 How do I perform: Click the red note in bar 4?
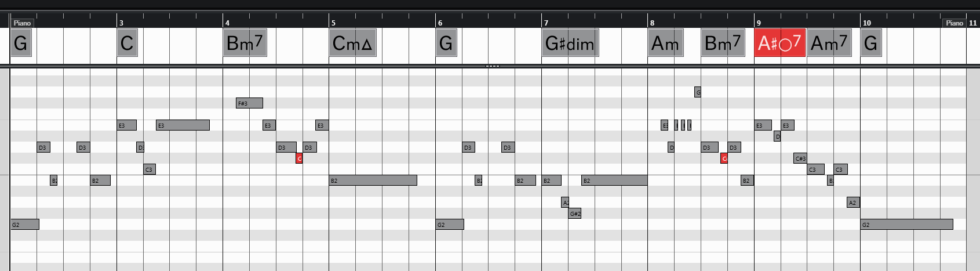299,158
